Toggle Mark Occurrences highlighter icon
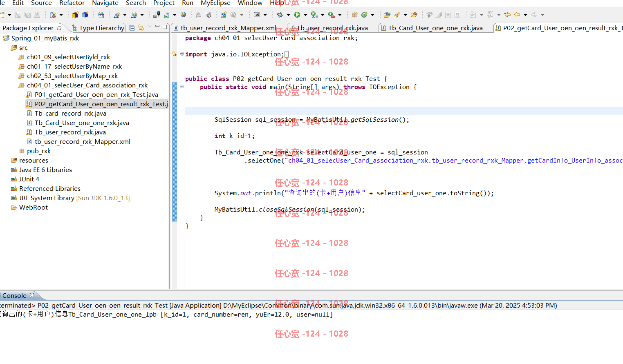 [x=439, y=15]
